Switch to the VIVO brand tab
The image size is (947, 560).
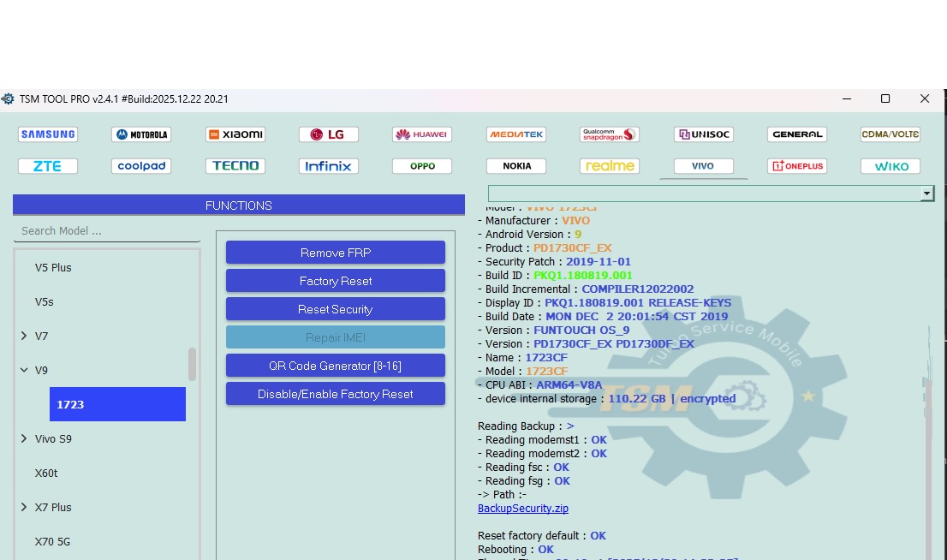tap(704, 166)
